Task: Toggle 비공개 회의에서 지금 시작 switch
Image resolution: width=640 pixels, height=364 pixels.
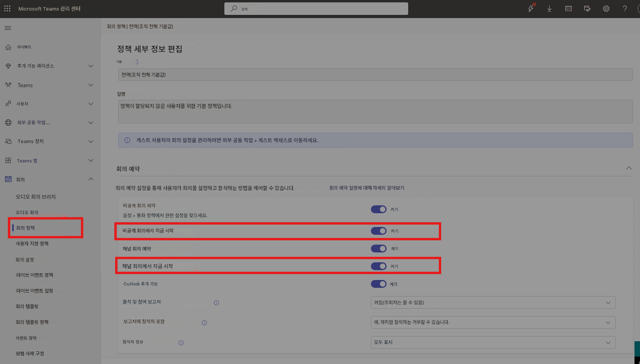Action: coord(379,231)
